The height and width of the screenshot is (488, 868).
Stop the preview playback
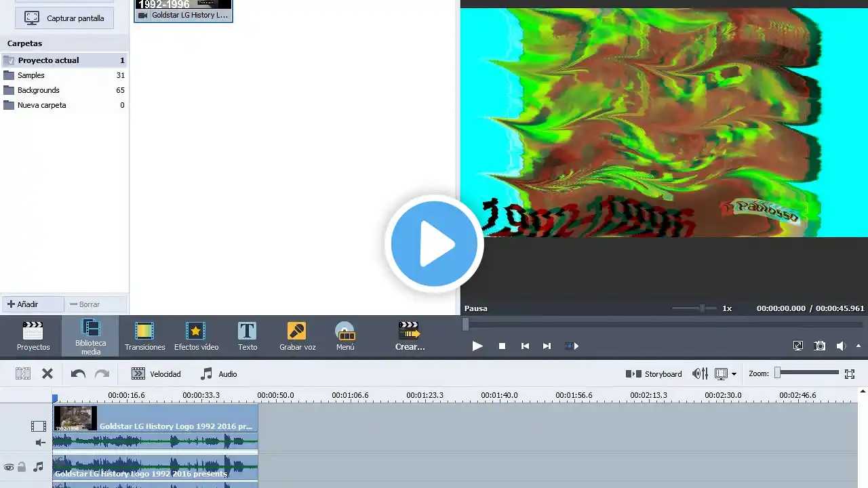tap(502, 346)
